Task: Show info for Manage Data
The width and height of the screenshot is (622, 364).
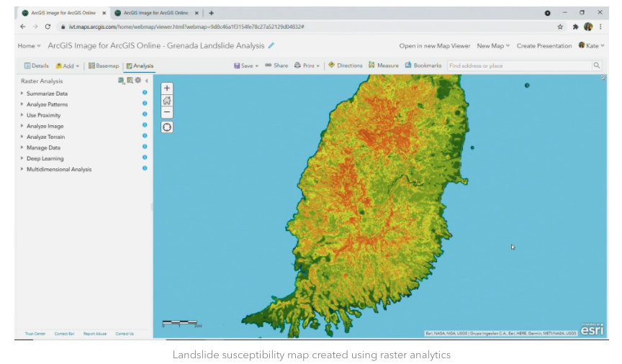Action: coord(145,146)
